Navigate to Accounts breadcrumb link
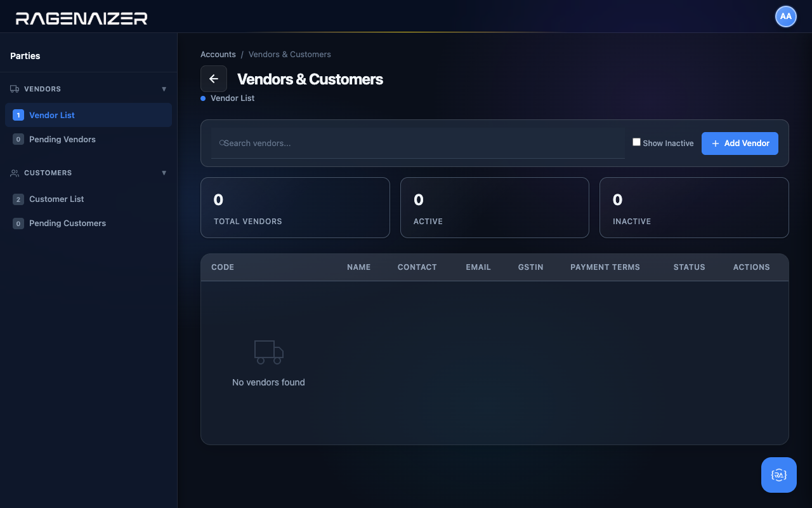 pyautogui.click(x=218, y=55)
